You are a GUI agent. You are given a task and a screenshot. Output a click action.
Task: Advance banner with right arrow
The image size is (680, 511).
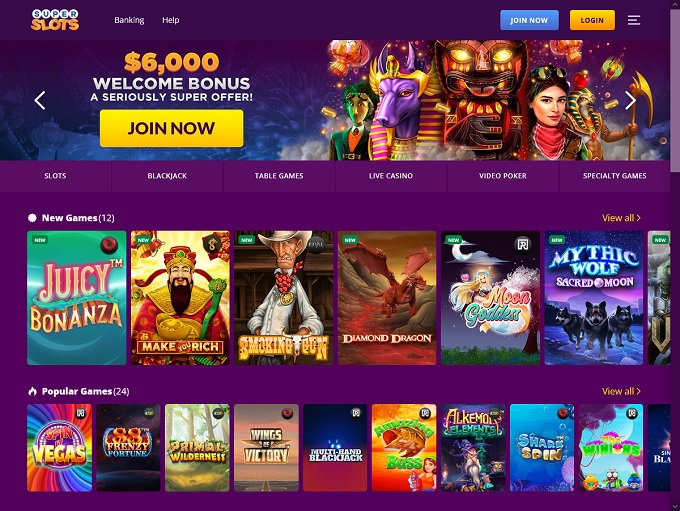[630, 101]
